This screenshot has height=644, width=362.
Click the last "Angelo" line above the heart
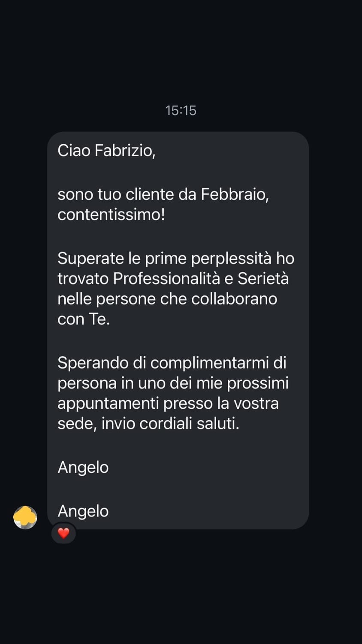click(x=83, y=511)
